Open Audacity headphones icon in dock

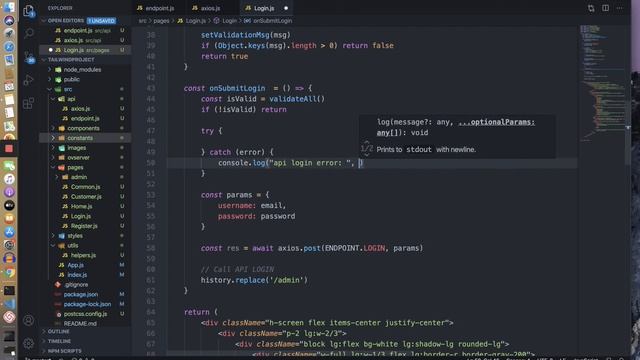point(9,258)
